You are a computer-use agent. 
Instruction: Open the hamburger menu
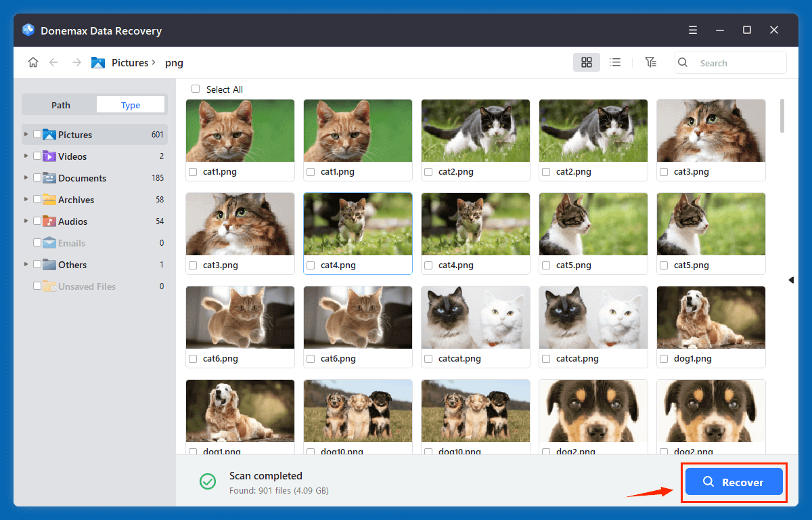(x=692, y=30)
